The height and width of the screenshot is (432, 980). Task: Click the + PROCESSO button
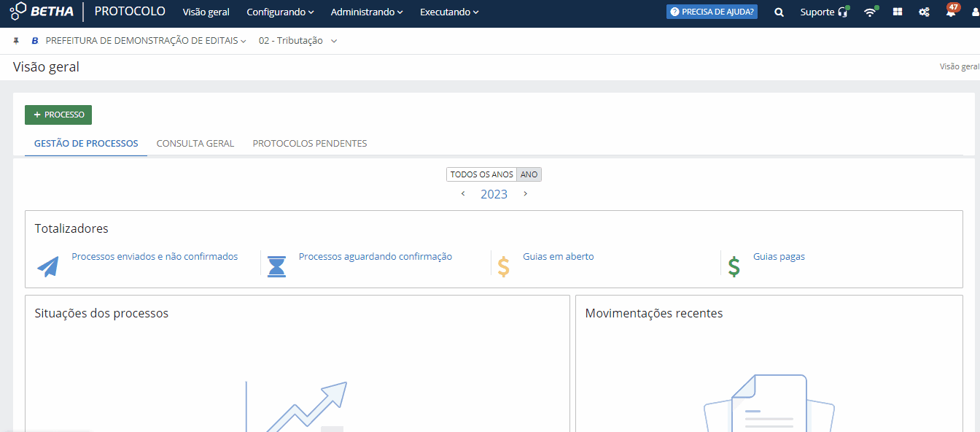click(x=58, y=115)
